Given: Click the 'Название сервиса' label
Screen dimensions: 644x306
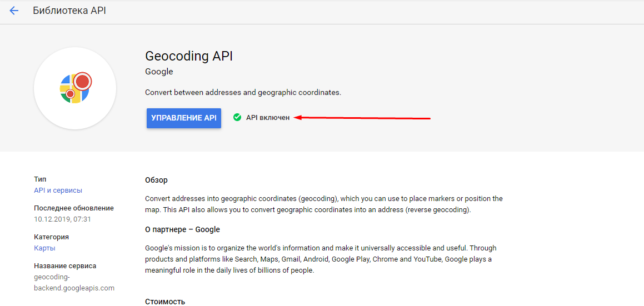Looking at the screenshot, I should [65, 266].
